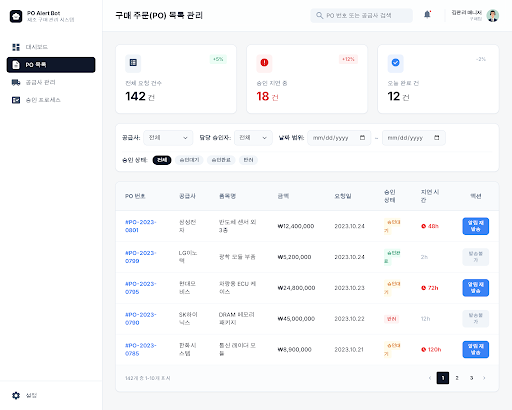
Task: Click the disabled gray button in the 12h row
Action: coord(476,319)
